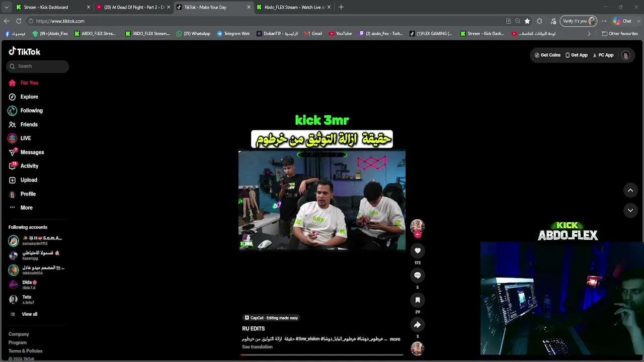This screenshot has width=644, height=362.
Task: Expand the Program footer section
Action: (18, 343)
